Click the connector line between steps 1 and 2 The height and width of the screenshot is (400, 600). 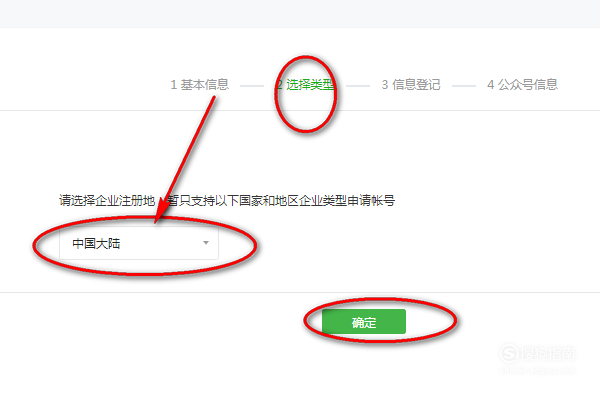(252, 86)
